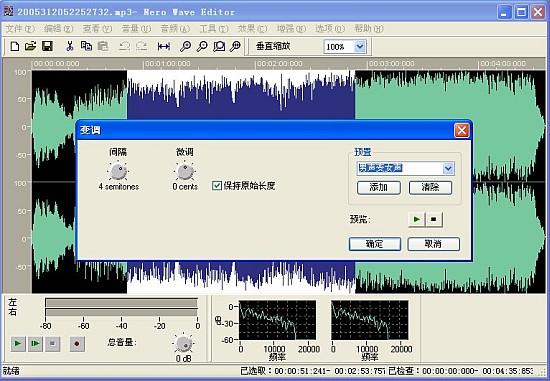The image size is (550, 381).
Task: Open the 查看(V) menu
Action: point(97,28)
